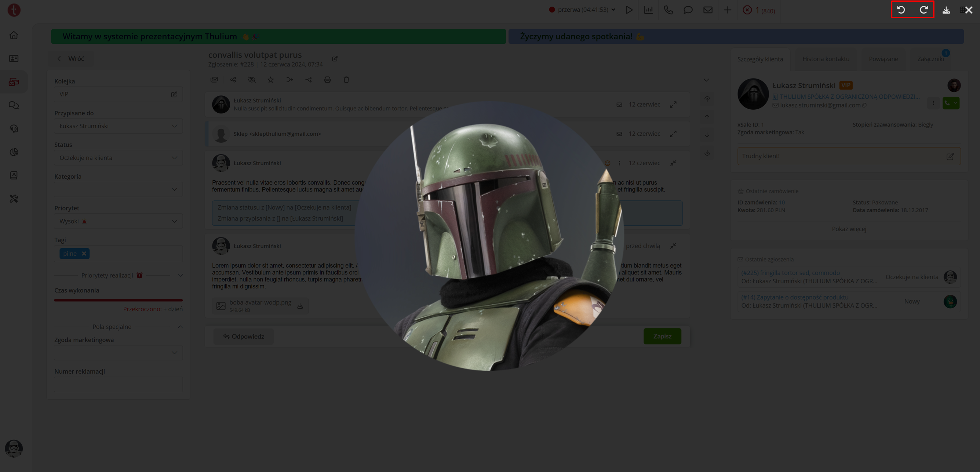Image resolution: width=980 pixels, height=472 pixels.
Task: Edit the Kolejka VIP queue field
Action: 174,94
